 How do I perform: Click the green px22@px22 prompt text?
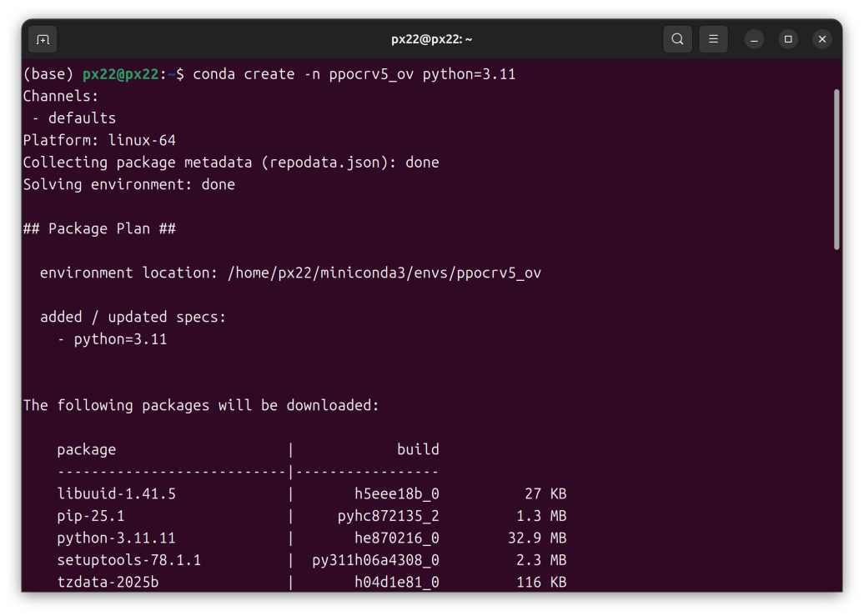point(120,74)
